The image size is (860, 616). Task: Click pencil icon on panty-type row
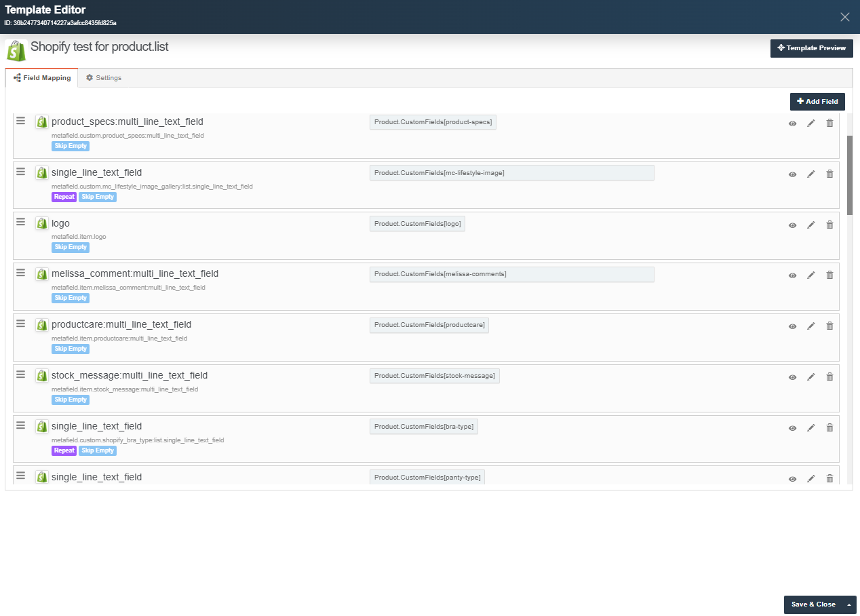click(810, 479)
